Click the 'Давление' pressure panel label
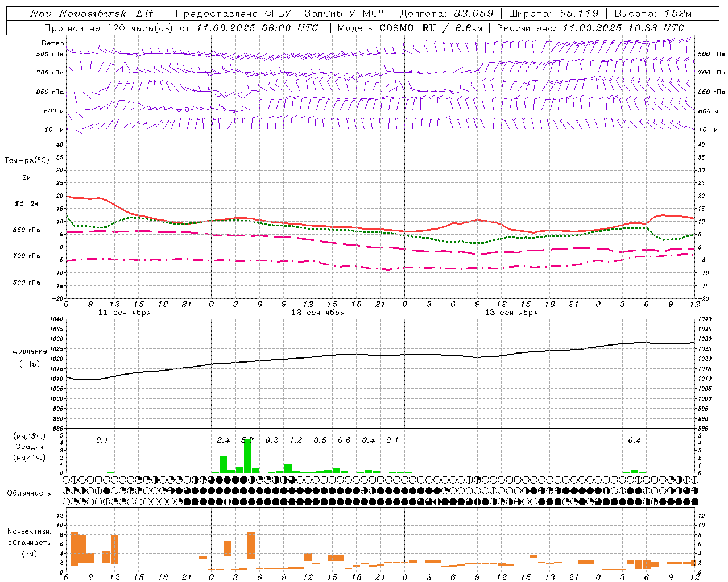The height and width of the screenshot is (582, 728). click(30, 351)
